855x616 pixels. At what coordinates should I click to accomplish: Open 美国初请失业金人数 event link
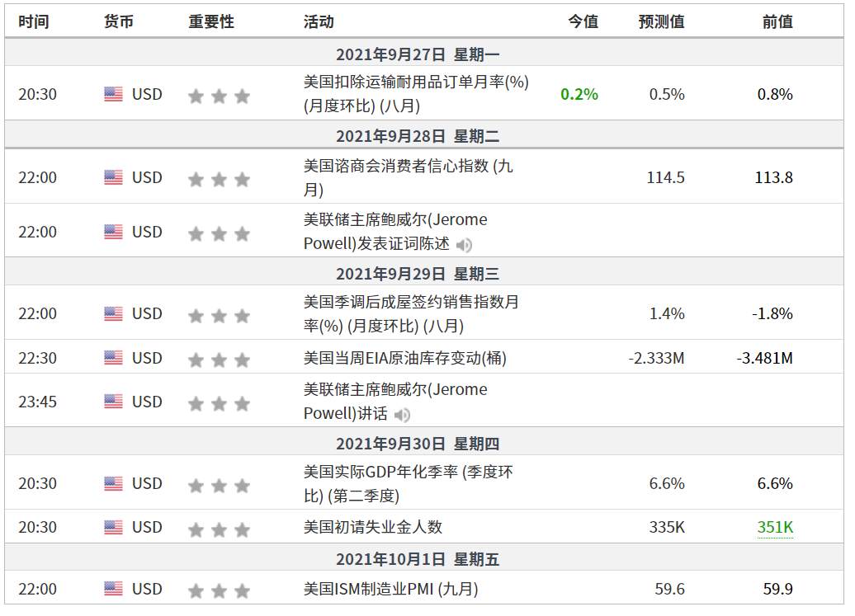click(373, 527)
